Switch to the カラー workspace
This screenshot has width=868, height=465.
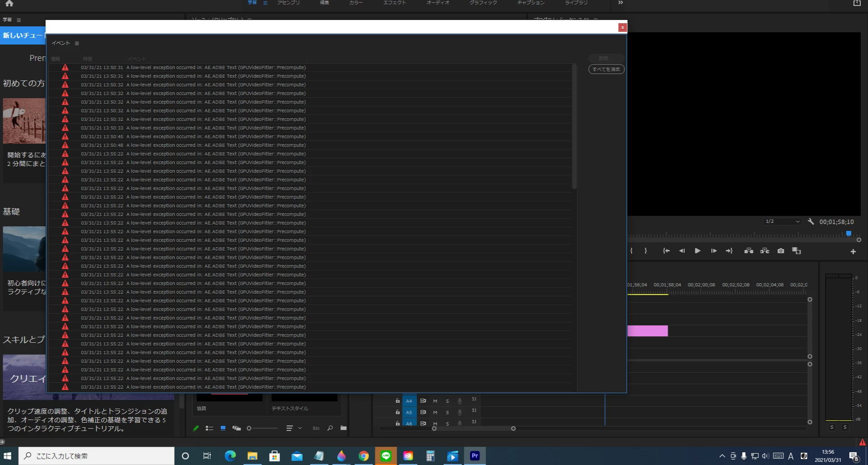(356, 3)
